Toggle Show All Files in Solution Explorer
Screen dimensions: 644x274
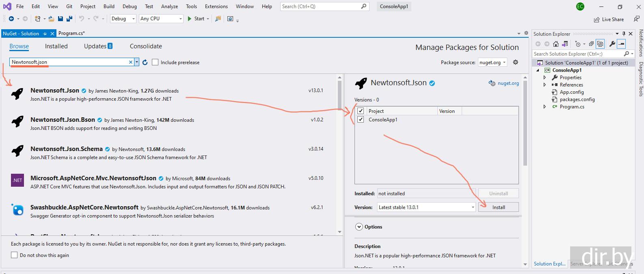600,44
